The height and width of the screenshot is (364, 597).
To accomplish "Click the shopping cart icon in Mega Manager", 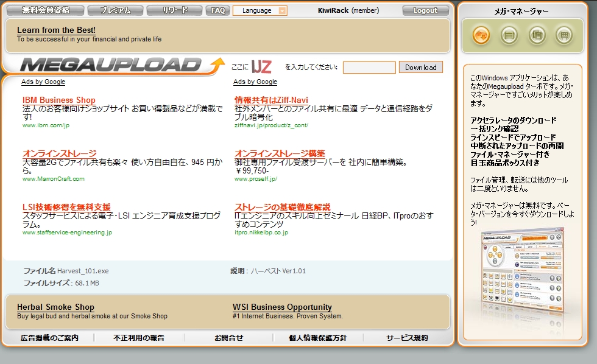I will tap(564, 35).
